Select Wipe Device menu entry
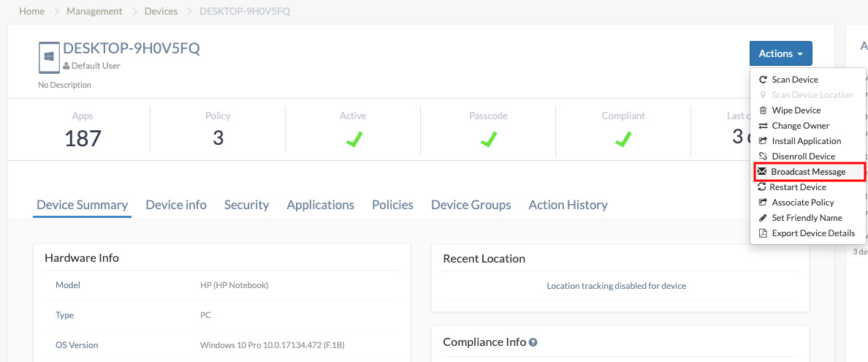 click(807, 110)
